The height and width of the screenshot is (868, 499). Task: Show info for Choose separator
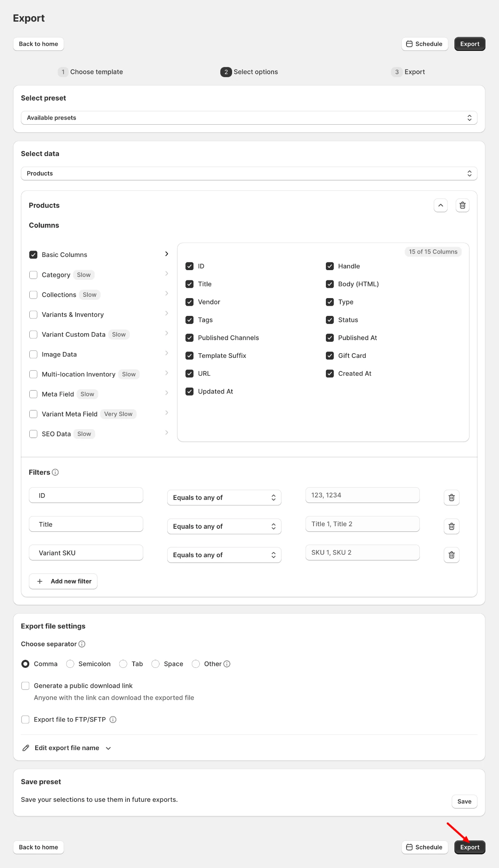coord(82,644)
